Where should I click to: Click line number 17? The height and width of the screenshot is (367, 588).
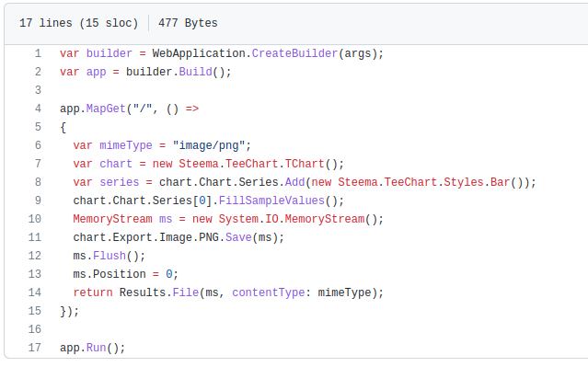coord(34,347)
